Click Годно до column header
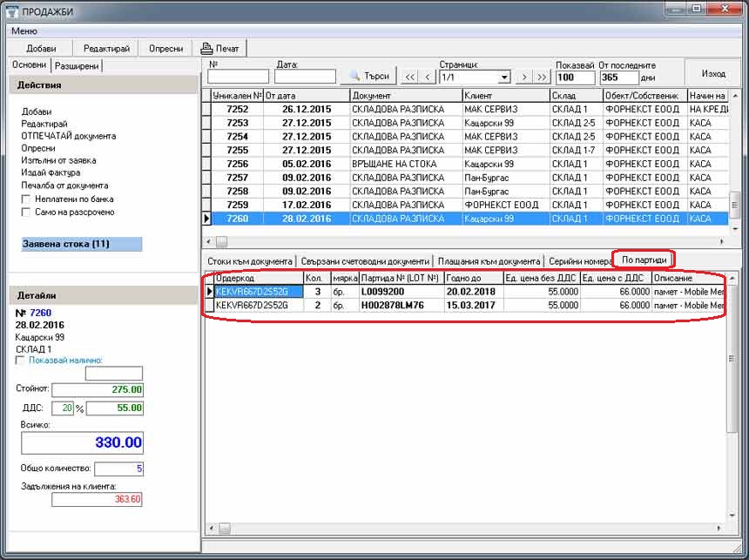The height and width of the screenshot is (560, 749). click(x=474, y=278)
